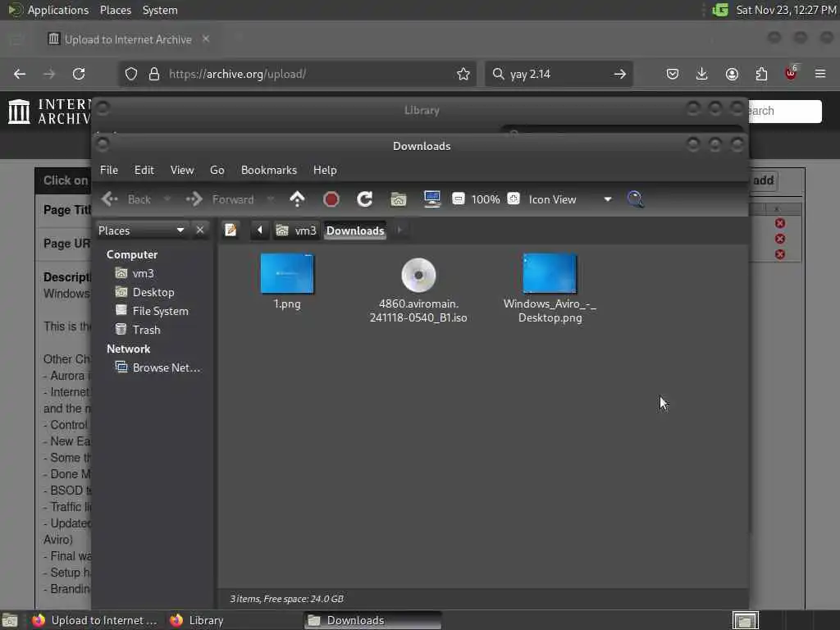840x630 pixels.
Task: Open the Help menu
Action: click(x=325, y=170)
